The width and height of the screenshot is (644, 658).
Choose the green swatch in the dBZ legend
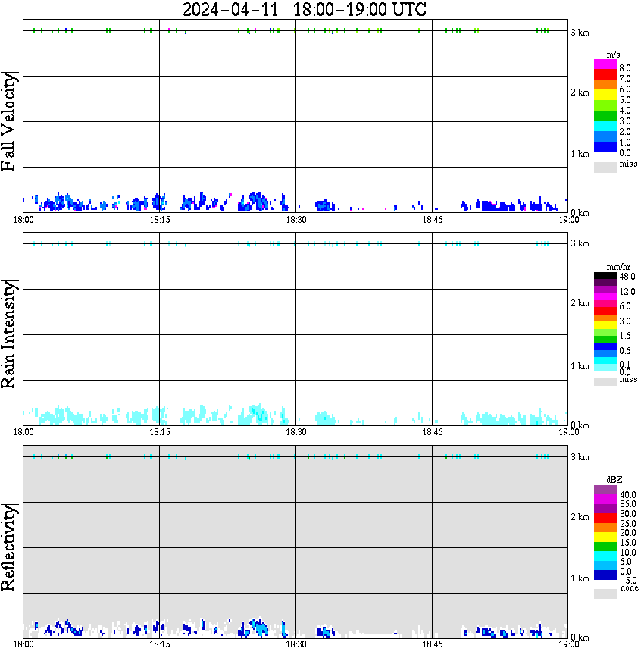tap(605, 547)
